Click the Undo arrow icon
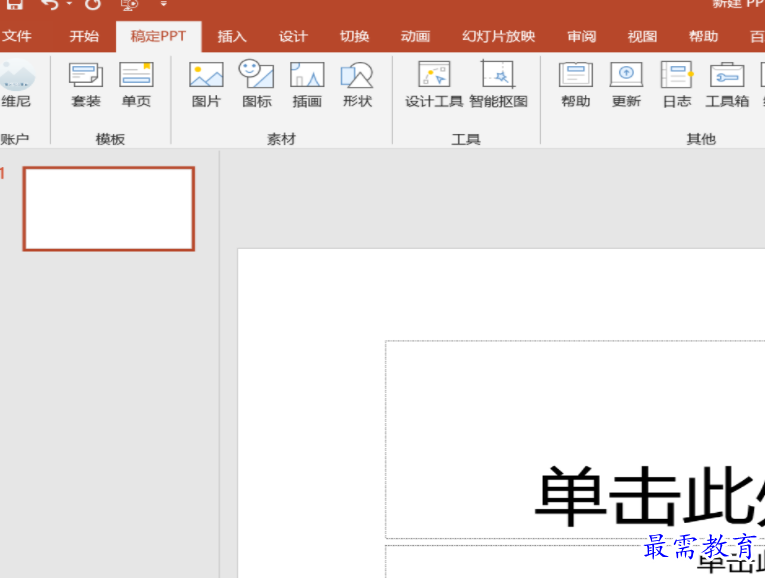765x578 pixels. pos(50,4)
